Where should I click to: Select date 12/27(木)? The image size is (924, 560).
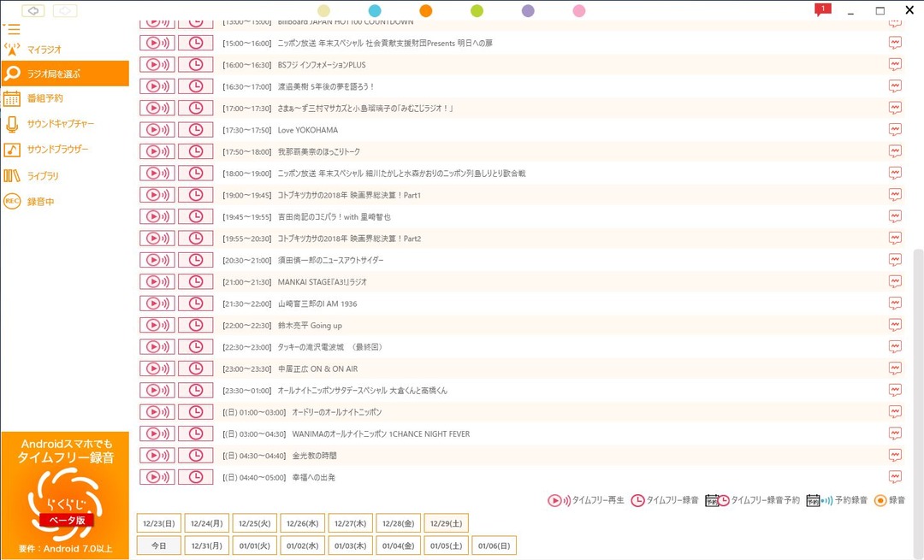[351, 523]
